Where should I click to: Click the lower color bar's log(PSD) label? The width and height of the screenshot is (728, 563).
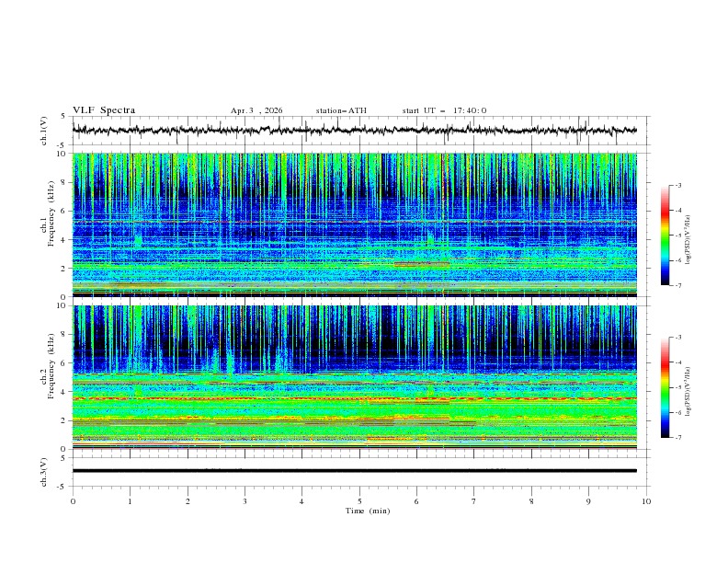point(688,392)
